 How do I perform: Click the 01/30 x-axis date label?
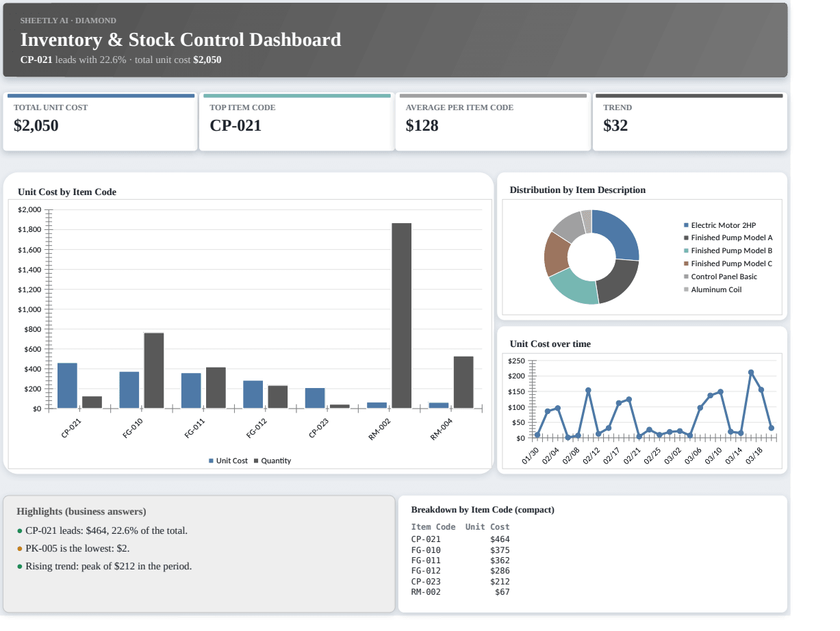(531, 456)
